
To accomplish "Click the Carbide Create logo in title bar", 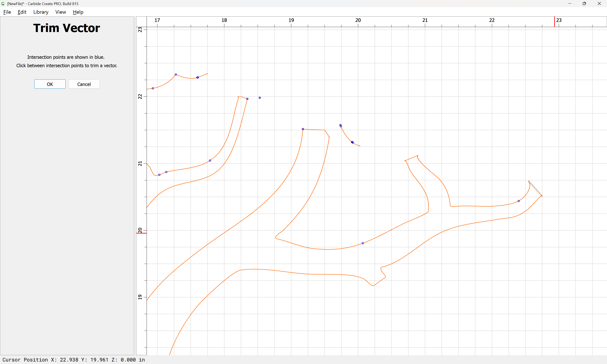I will point(3,4).
